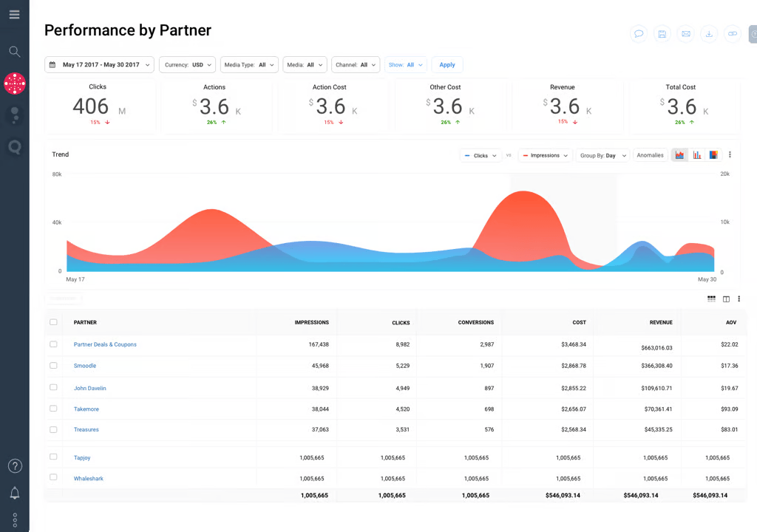The width and height of the screenshot is (757, 532).
Task: Open the help question mark icon
Action: tap(15, 465)
